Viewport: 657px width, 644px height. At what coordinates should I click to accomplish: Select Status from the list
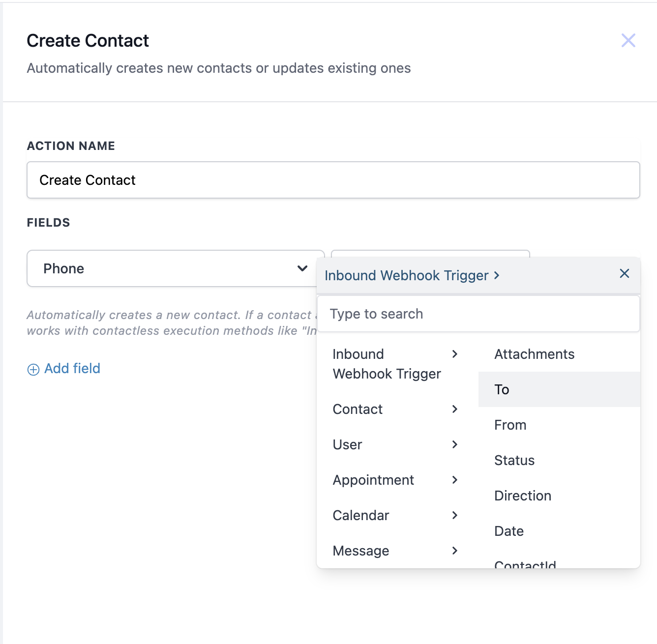[514, 460]
